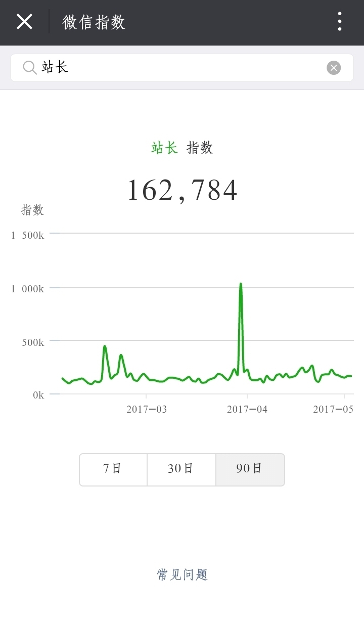Clear the search field with the gray X icon
364x619 pixels.
point(334,68)
